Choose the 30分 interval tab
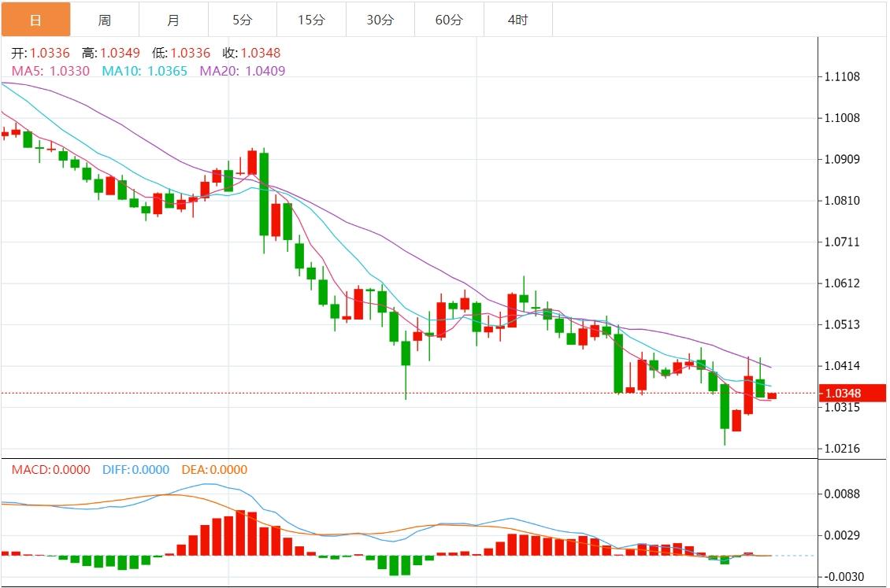The width and height of the screenshot is (890, 588). tap(380, 20)
